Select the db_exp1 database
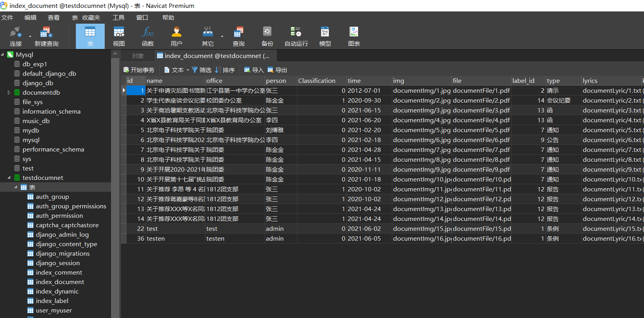Screen dimensions: 644x318 pos(35,64)
